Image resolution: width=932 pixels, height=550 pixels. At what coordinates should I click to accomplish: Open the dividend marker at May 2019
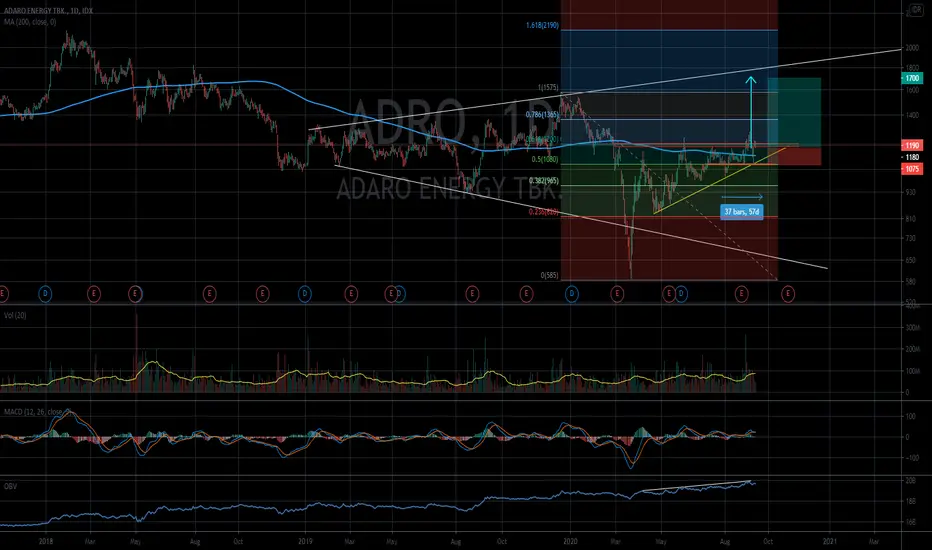pyautogui.click(x=400, y=293)
